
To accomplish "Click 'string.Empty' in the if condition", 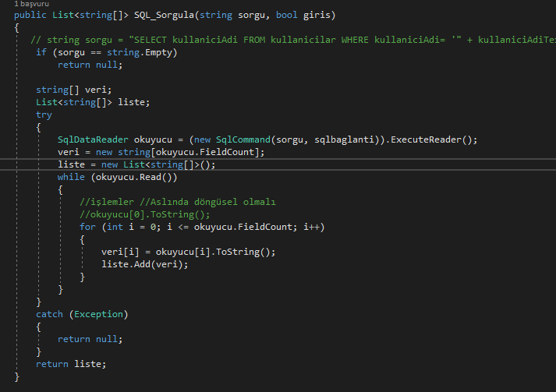I will coord(140,52).
